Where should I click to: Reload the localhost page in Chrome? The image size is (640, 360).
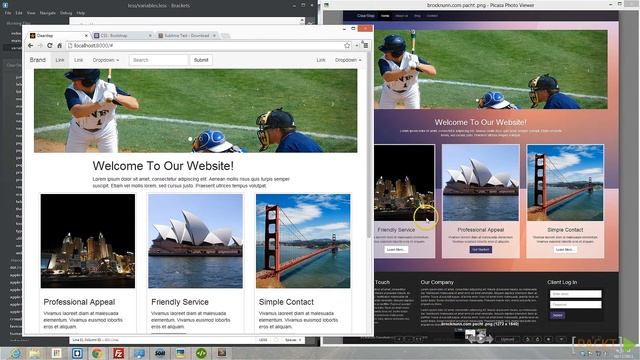click(49, 45)
